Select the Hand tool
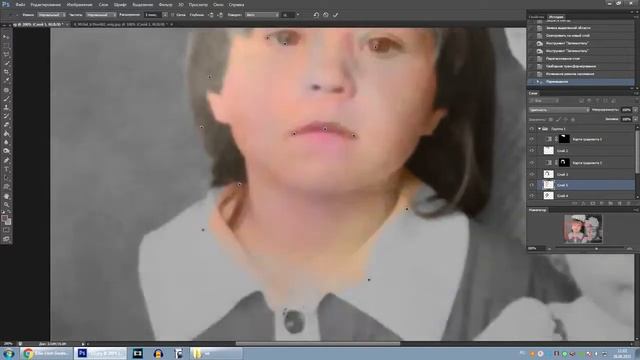This screenshot has width=640, height=360. click(6, 196)
